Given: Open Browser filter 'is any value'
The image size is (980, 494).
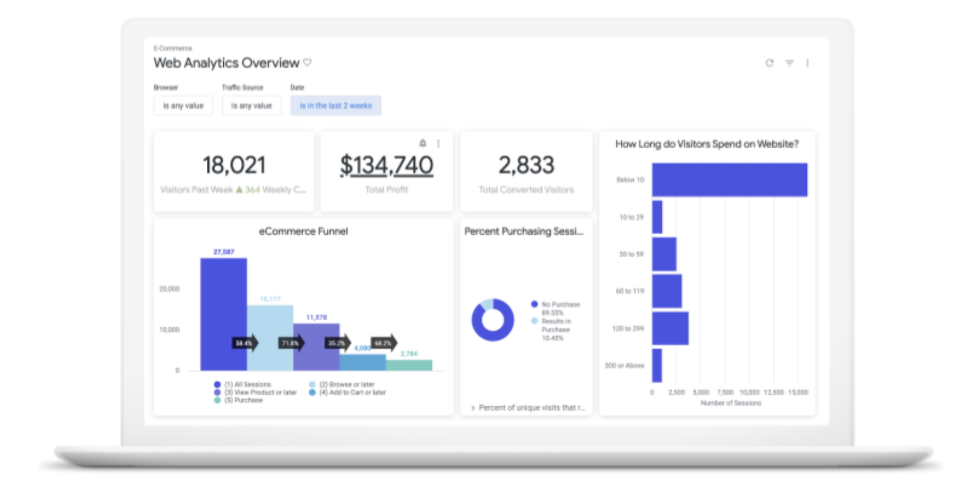Looking at the screenshot, I should [x=183, y=106].
